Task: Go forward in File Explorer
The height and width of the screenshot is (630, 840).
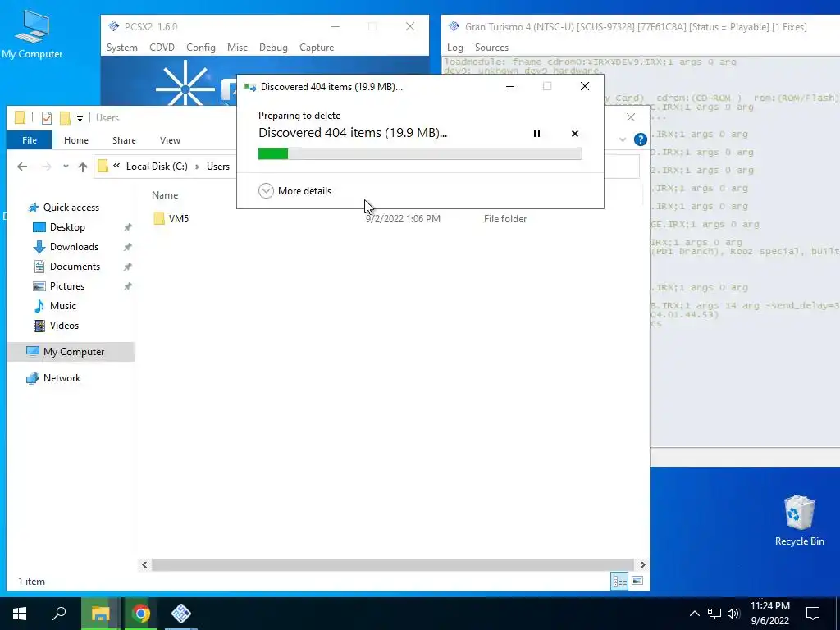Action: [x=47, y=167]
